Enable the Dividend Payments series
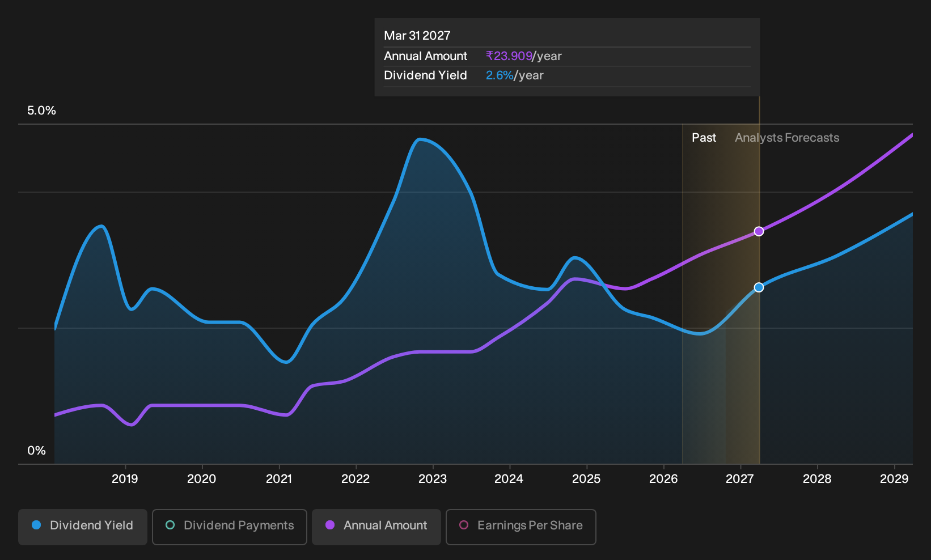This screenshot has height=560, width=931. click(x=230, y=527)
